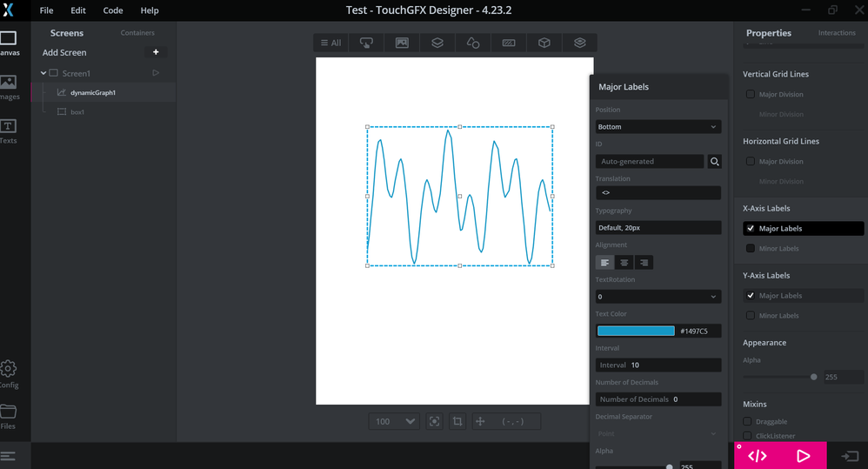Switch to the Containers tab
Screen dimensions: 868x469
[137, 33]
